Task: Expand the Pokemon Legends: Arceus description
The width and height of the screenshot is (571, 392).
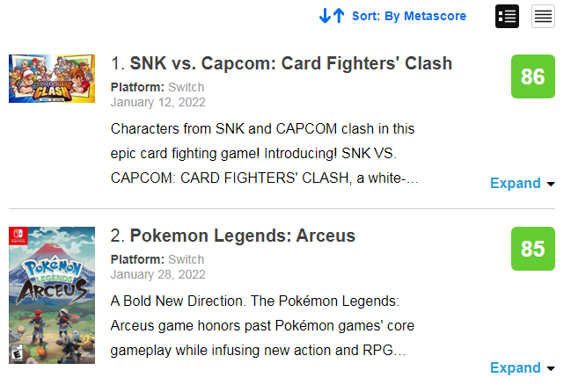Action: coord(516,368)
